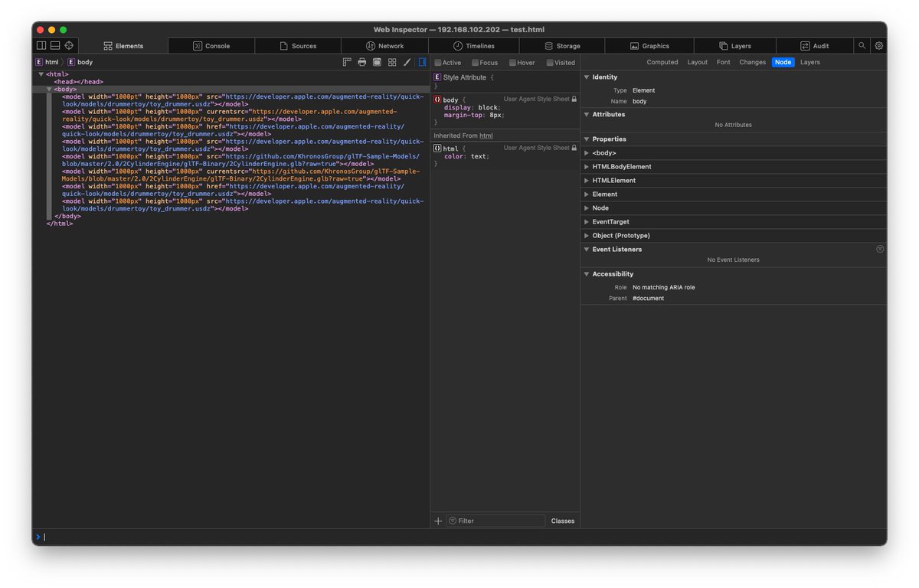Toggle the details sidebar icon
919x588 pixels.
422,62
